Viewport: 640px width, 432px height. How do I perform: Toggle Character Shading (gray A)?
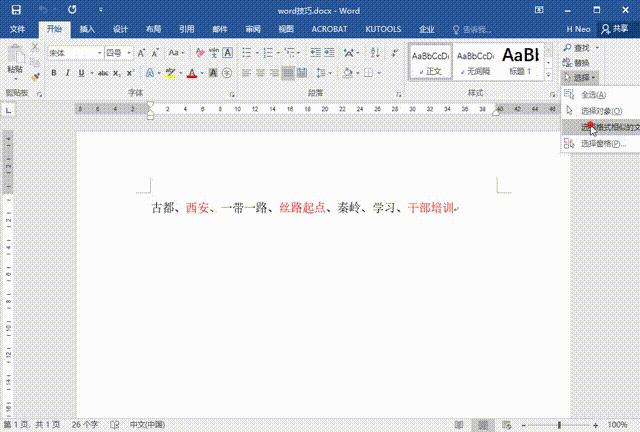pyautogui.click(x=213, y=73)
